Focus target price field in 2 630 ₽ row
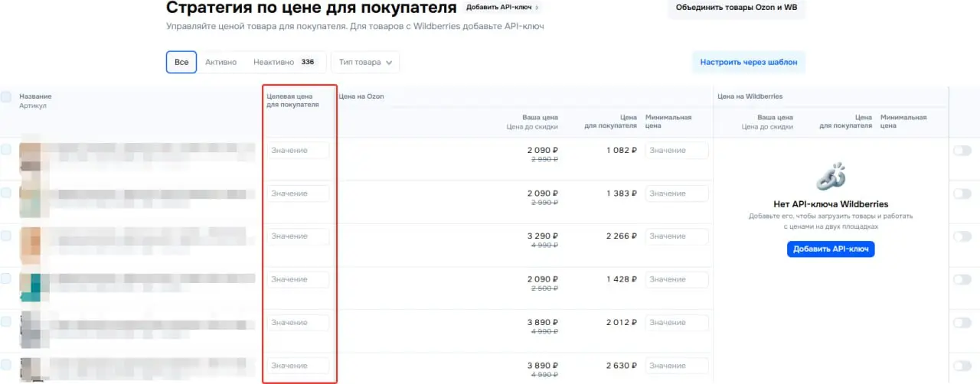The image size is (980, 384). point(298,366)
